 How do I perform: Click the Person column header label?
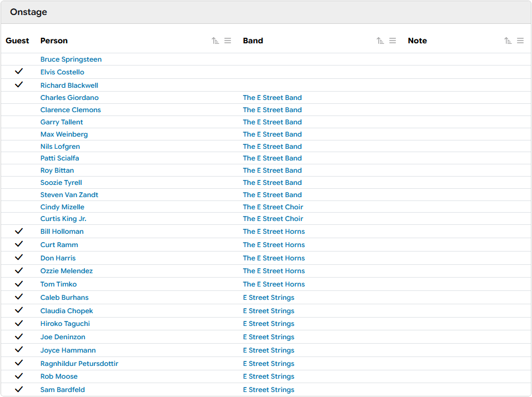[54, 41]
